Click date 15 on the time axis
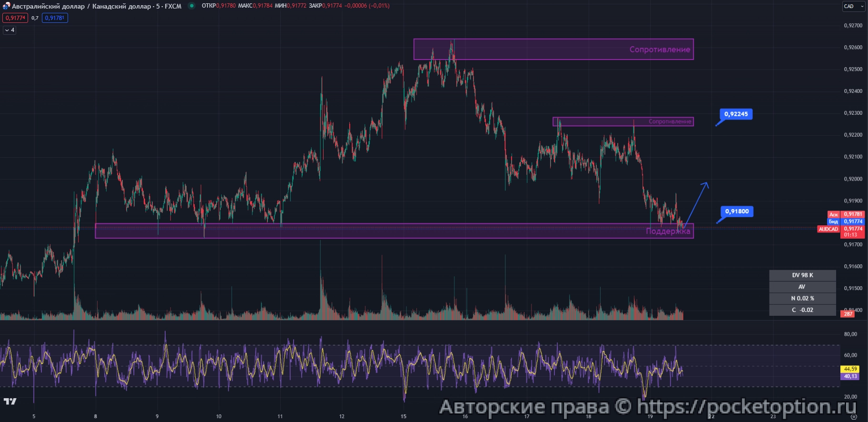This screenshot has width=868, height=422. coord(404,416)
